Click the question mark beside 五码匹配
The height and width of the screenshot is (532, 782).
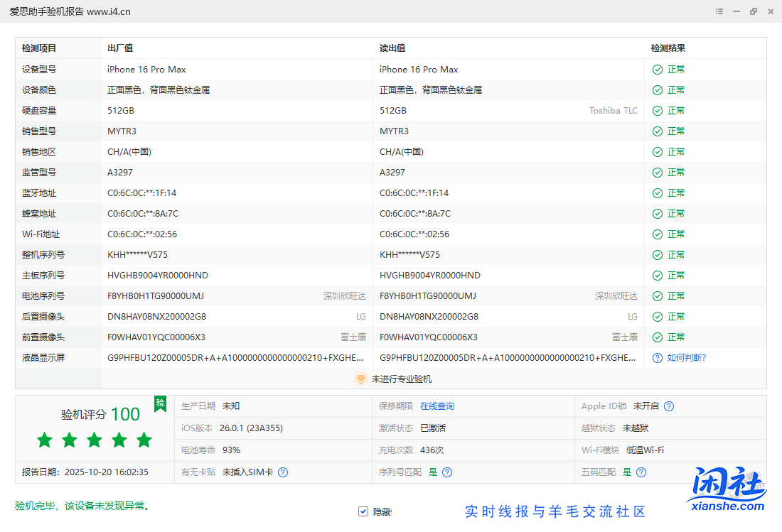click(x=641, y=472)
